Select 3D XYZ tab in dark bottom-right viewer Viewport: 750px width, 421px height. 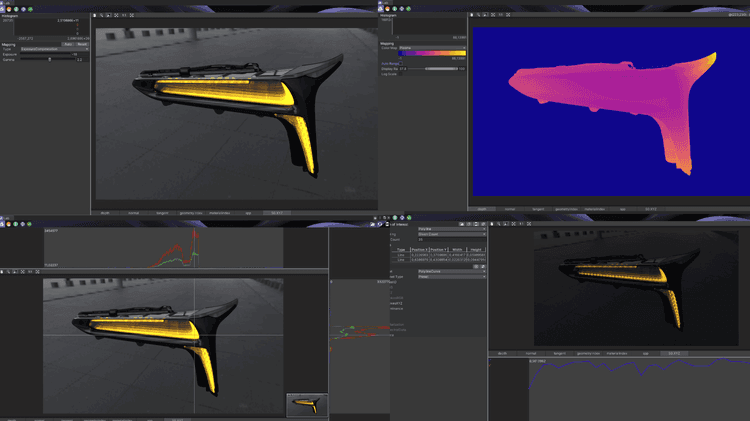click(x=674, y=354)
